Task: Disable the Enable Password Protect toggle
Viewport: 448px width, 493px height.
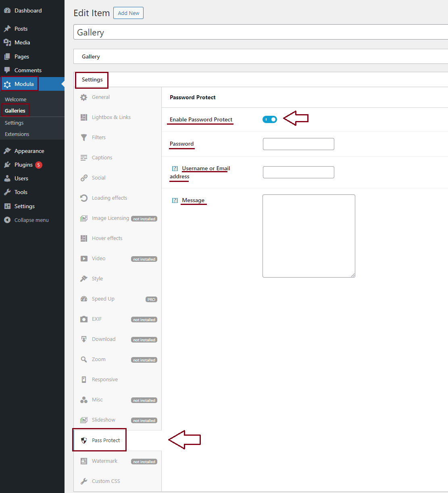Action: 270,119
